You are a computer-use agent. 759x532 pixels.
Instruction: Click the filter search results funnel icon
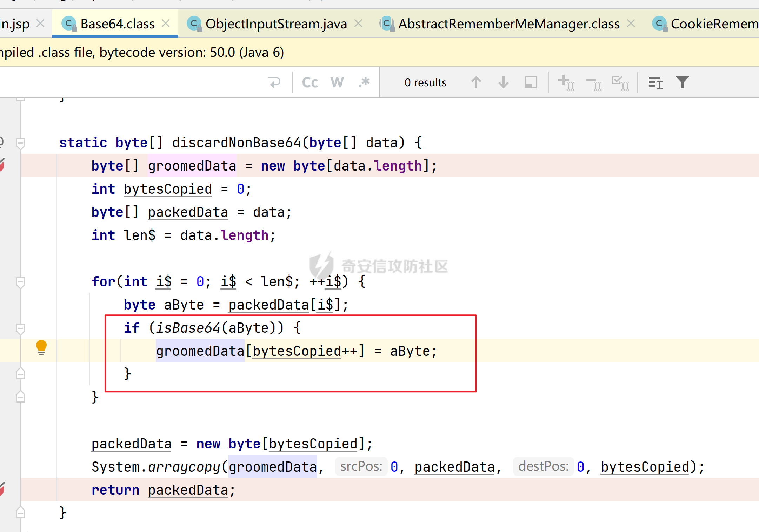[682, 82]
